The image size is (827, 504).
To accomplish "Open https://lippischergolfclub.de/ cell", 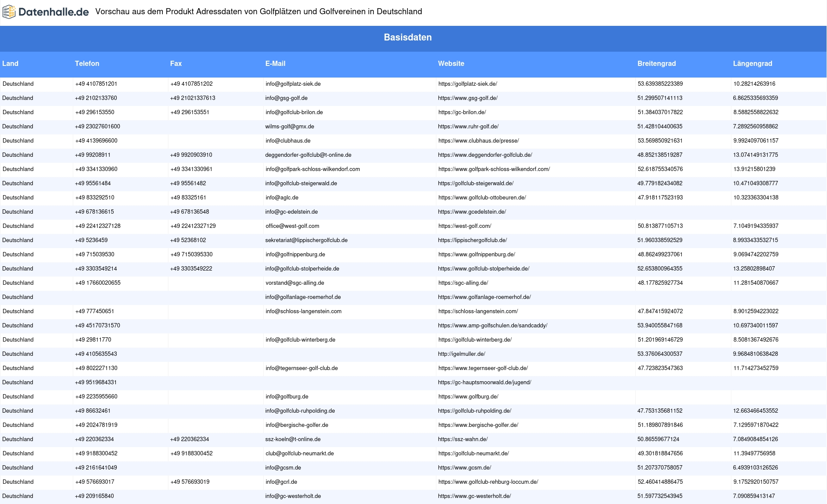I will click(x=473, y=240).
